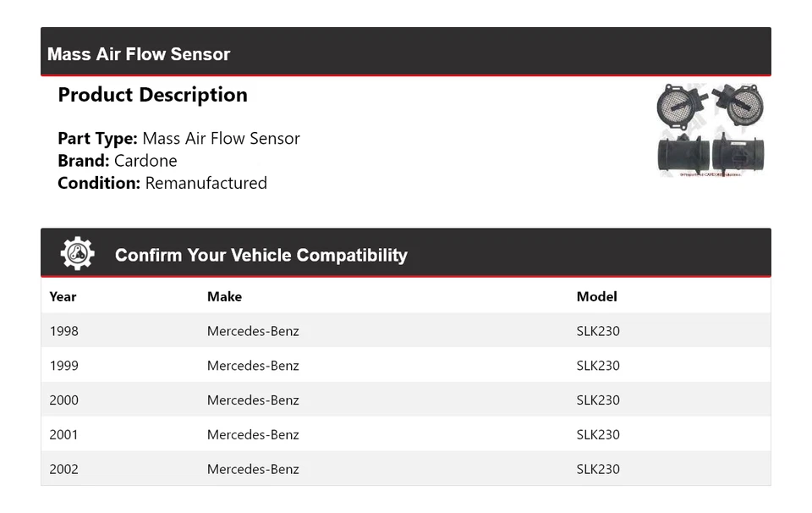This screenshot has width=812, height=513.
Task: Click the 2001 year cell
Action: 63,434
